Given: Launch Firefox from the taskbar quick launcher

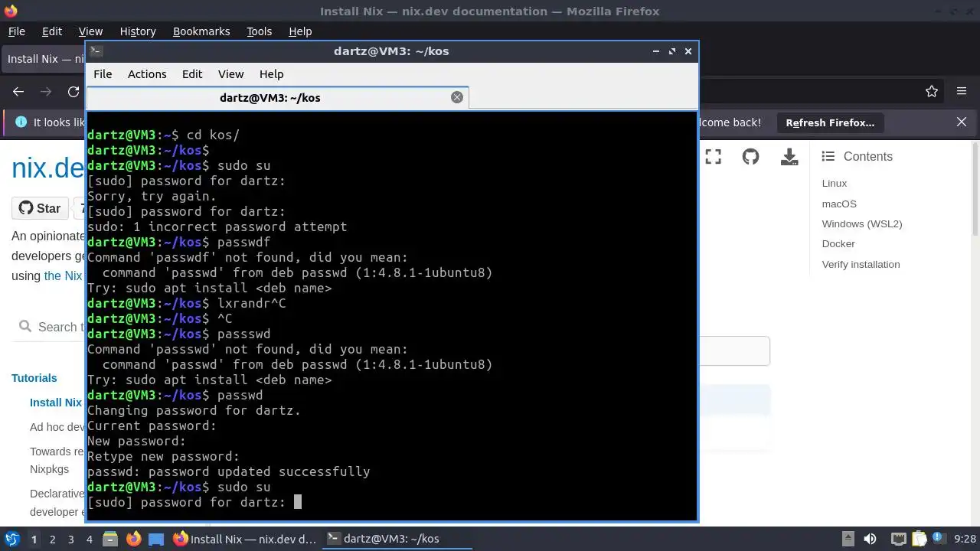Looking at the screenshot, I should tap(133, 540).
